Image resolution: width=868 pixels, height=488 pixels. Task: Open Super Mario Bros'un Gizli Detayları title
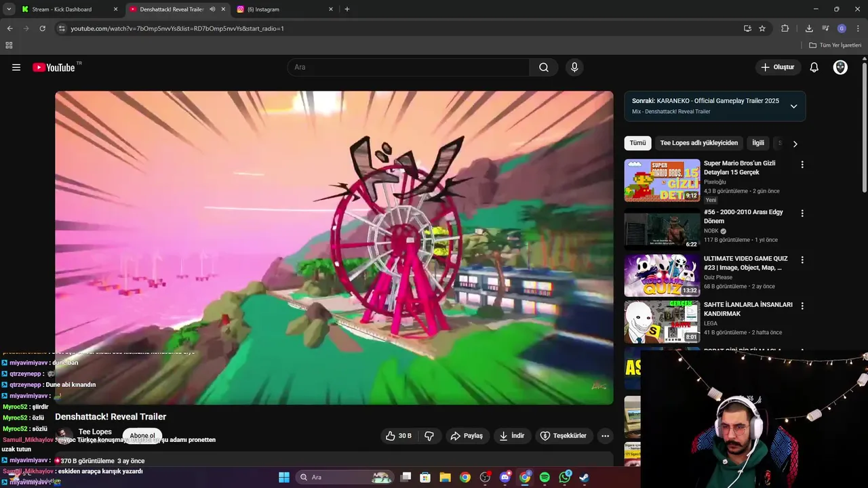point(739,167)
